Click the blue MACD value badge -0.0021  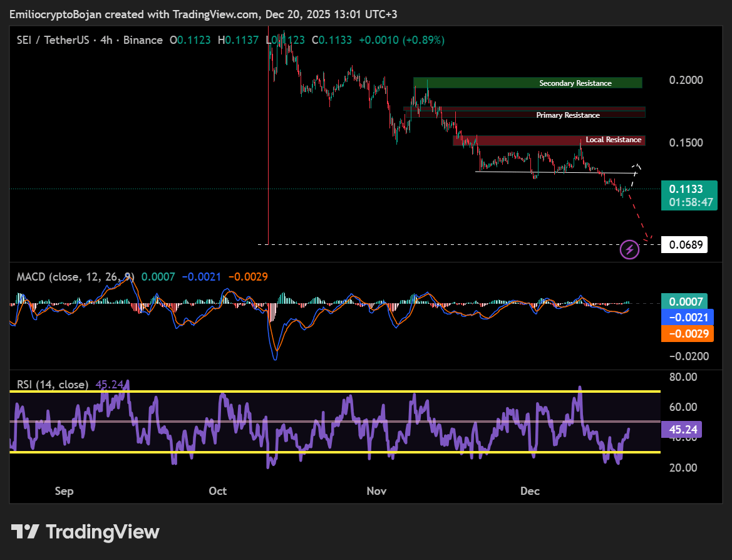click(x=687, y=318)
